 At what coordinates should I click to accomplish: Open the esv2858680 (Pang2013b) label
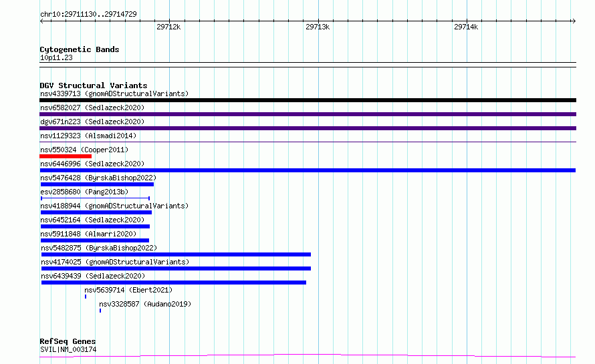[84, 192]
